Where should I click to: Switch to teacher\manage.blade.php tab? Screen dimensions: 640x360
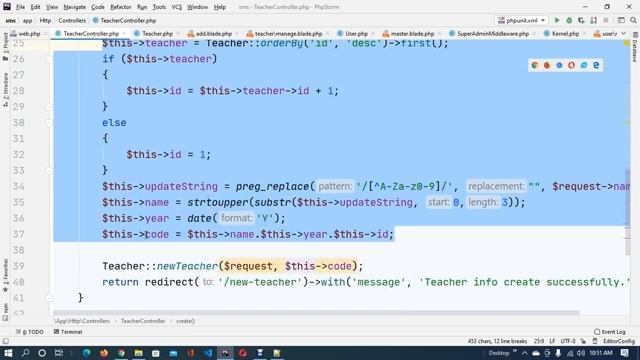tap(288, 33)
